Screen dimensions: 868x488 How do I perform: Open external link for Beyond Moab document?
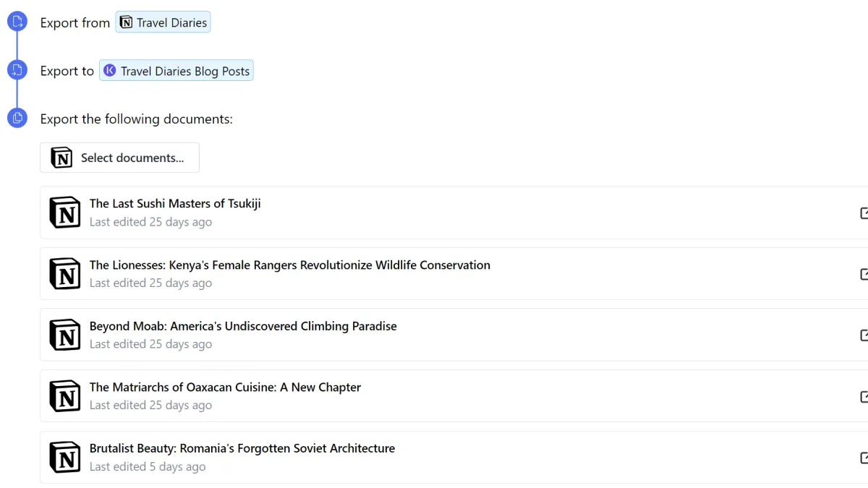click(x=864, y=335)
